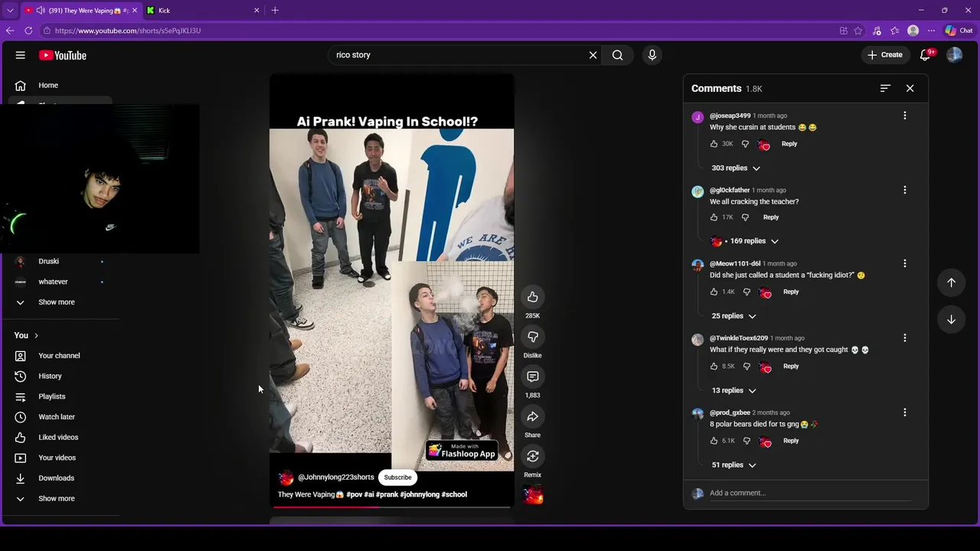Click the Add a comment field
Viewport: 980px width, 551px height.
(x=810, y=494)
